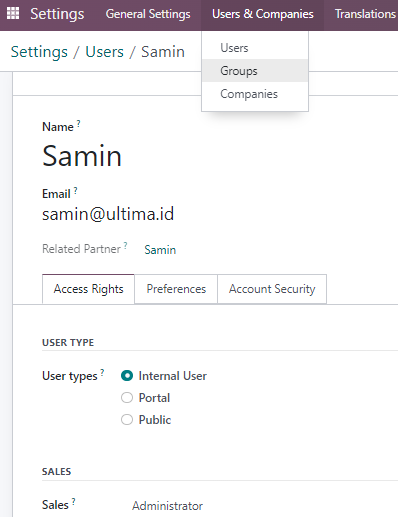
Task: Click the help icon beside User types
Action: click(102, 373)
